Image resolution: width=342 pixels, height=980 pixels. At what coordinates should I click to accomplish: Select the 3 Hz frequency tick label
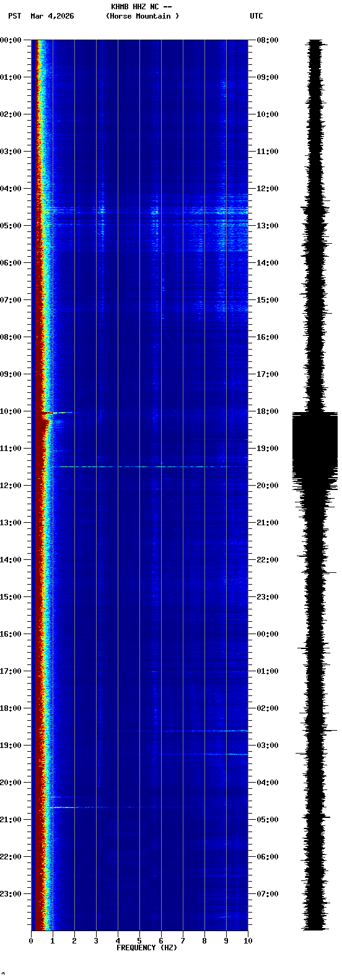click(x=96, y=941)
